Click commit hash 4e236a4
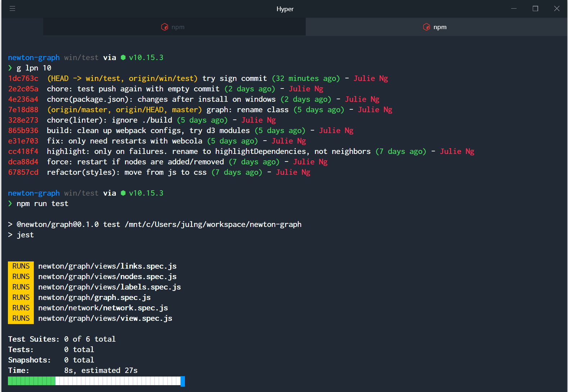568x392 pixels. pyautogui.click(x=23, y=99)
